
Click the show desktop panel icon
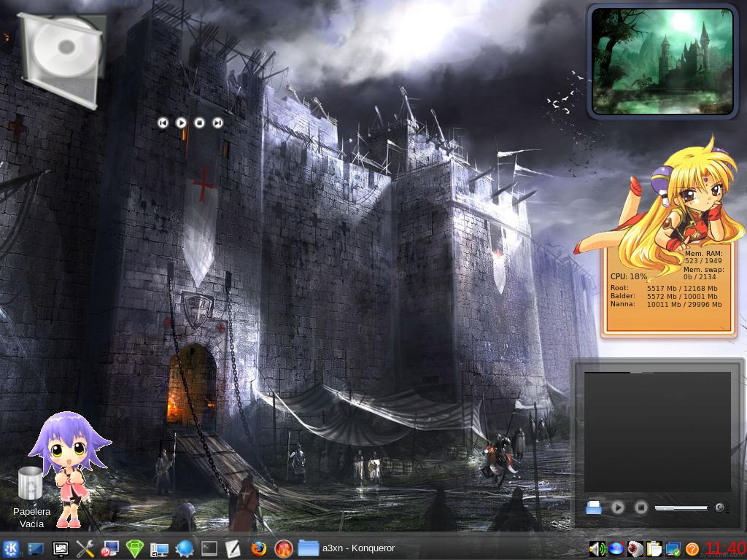36,549
